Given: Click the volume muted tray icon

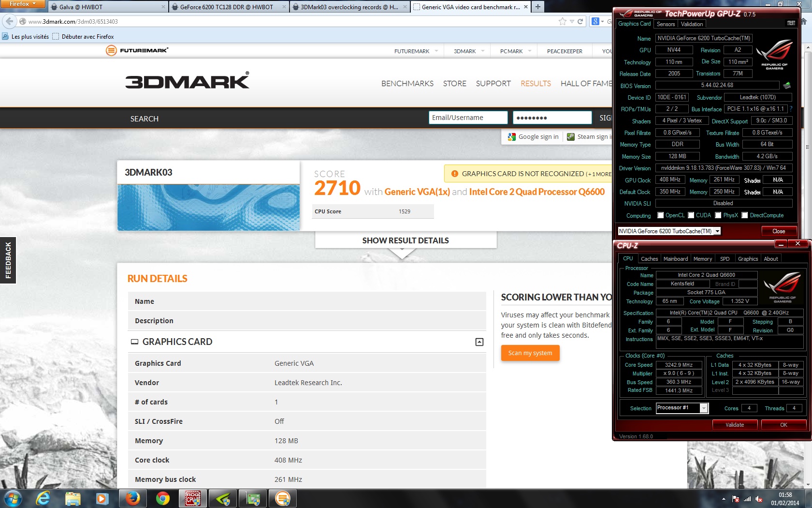Looking at the screenshot, I should [759, 499].
